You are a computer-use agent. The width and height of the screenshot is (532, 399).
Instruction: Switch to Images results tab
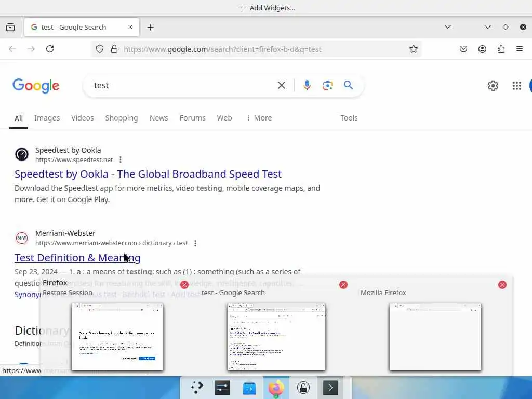47,118
